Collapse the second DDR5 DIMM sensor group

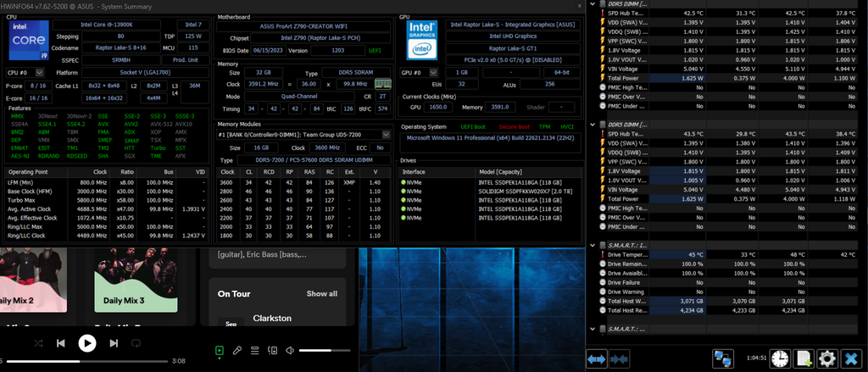[593, 125]
